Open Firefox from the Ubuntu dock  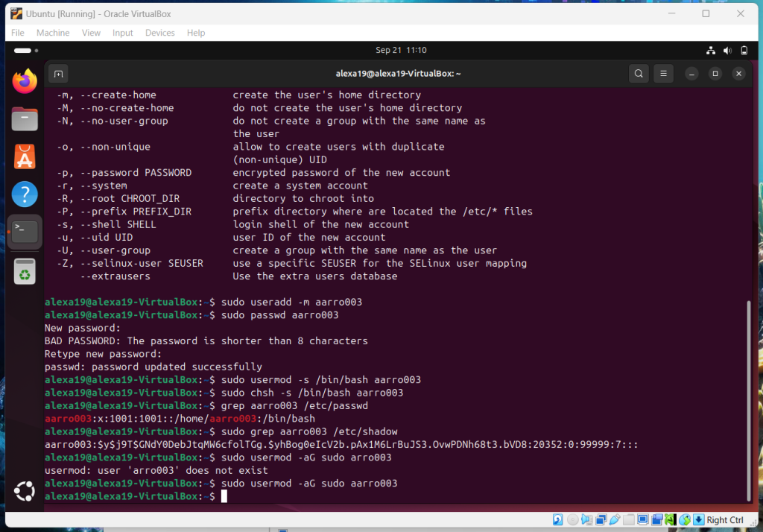(25, 81)
